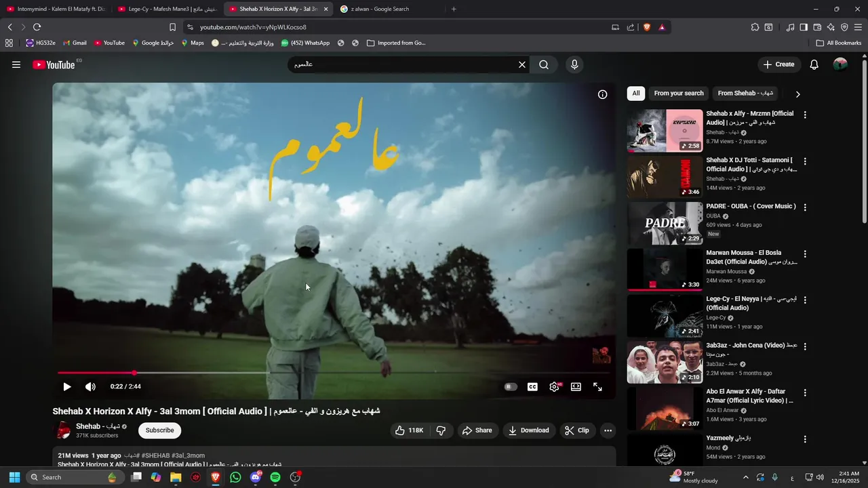Open YouTube notifications bell
Screen dimensions: 868x488
click(x=814, y=64)
